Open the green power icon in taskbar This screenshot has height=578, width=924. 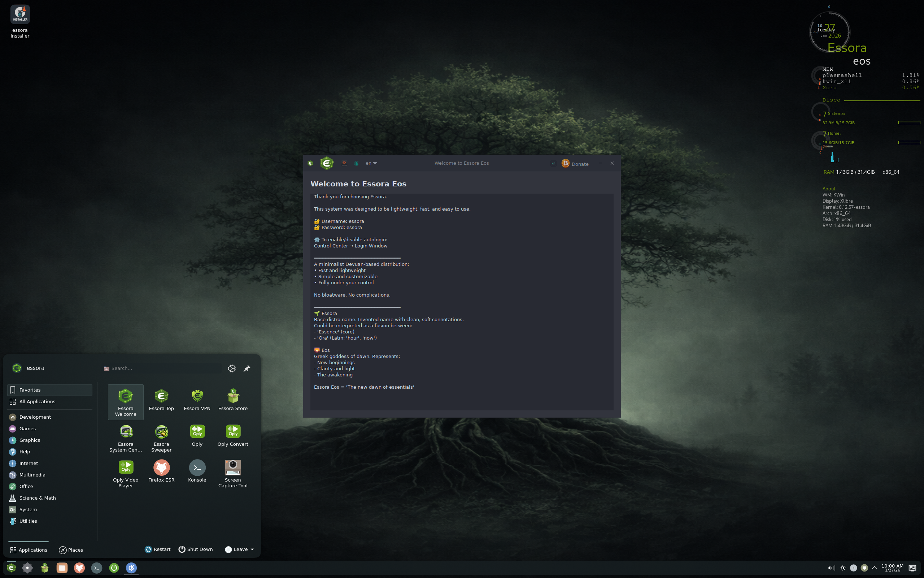point(114,568)
